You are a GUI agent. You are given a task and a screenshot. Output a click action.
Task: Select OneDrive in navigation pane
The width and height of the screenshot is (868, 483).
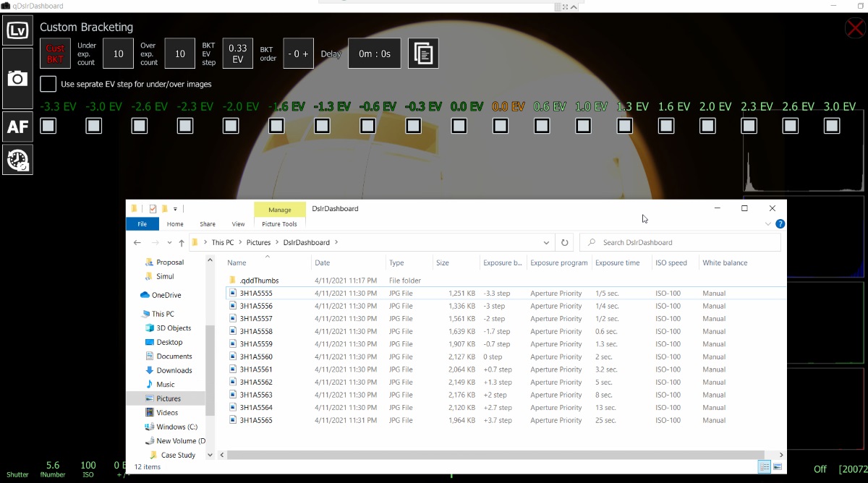click(166, 295)
